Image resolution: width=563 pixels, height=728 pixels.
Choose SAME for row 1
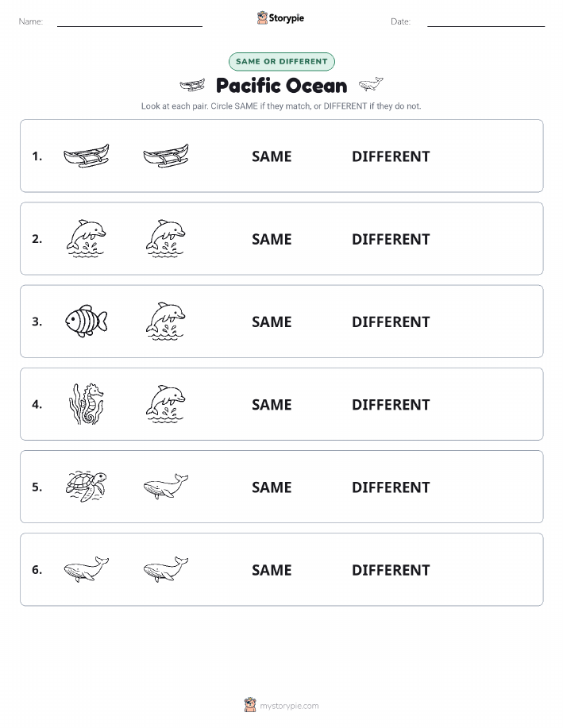[x=272, y=156]
